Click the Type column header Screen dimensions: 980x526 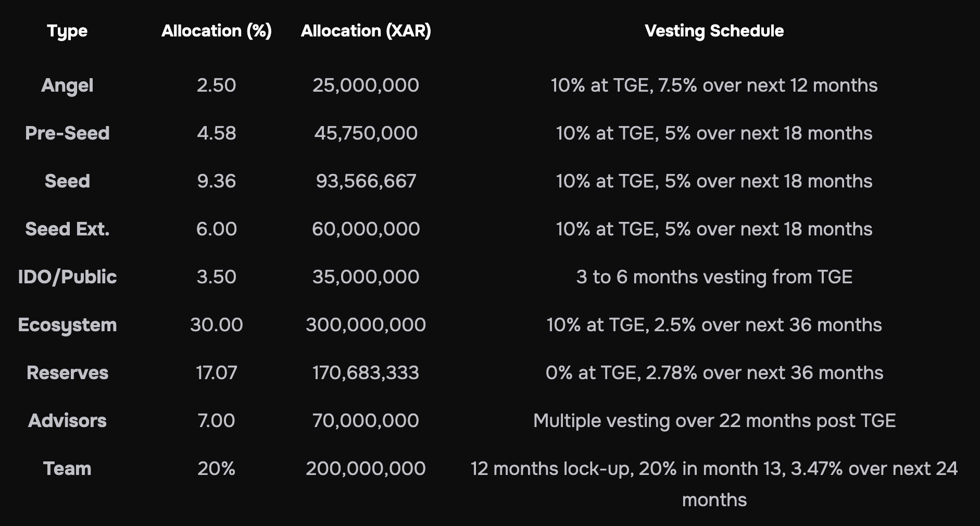[67, 31]
